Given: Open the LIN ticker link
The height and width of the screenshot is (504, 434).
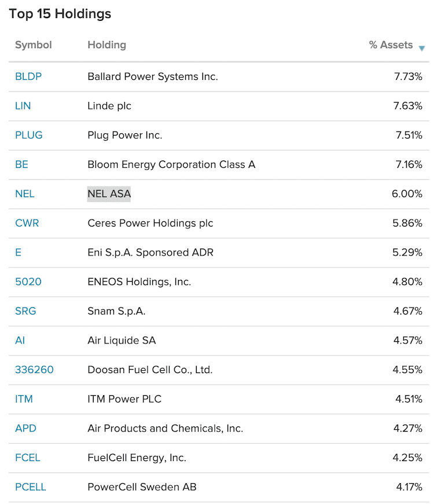Looking at the screenshot, I should pos(23,105).
